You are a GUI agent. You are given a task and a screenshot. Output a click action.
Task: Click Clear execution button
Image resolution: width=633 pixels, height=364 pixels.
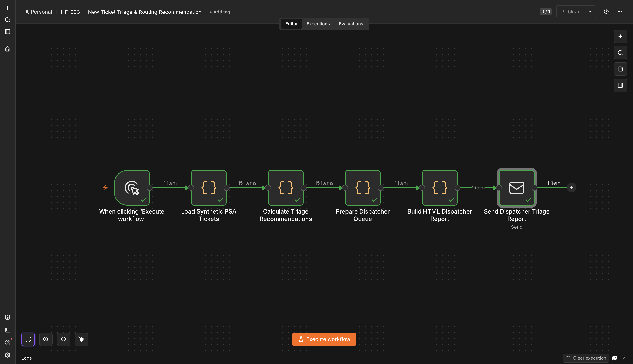coord(586,358)
